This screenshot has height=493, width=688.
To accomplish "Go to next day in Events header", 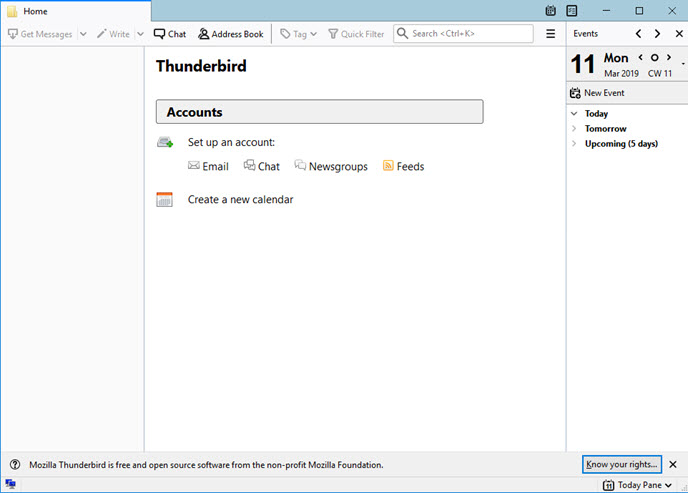I will click(657, 34).
